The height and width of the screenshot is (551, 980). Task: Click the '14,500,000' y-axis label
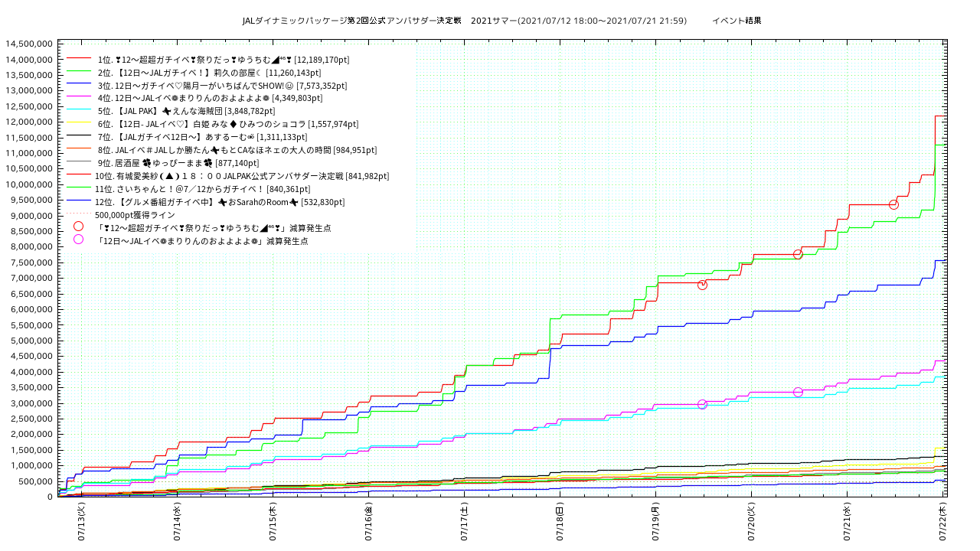[29, 44]
